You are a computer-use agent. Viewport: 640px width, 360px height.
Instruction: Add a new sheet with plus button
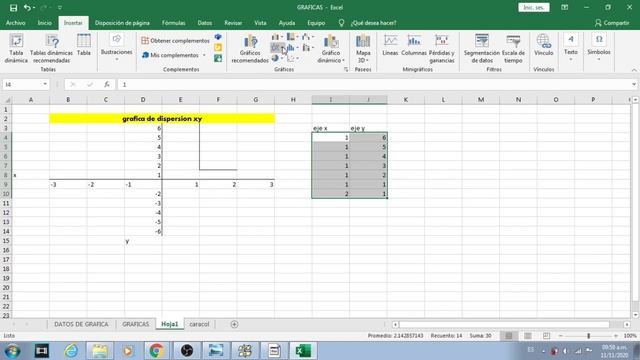tap(234, 324)
